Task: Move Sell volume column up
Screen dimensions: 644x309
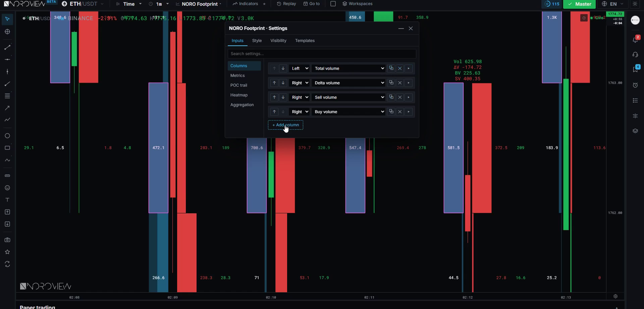Action: pyautogui.click(x=274, y=97)
